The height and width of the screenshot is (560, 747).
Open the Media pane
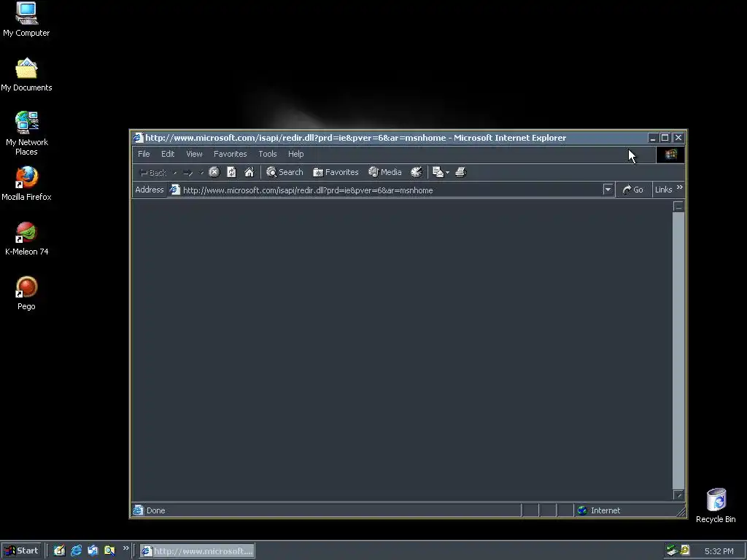pos(385,172)
